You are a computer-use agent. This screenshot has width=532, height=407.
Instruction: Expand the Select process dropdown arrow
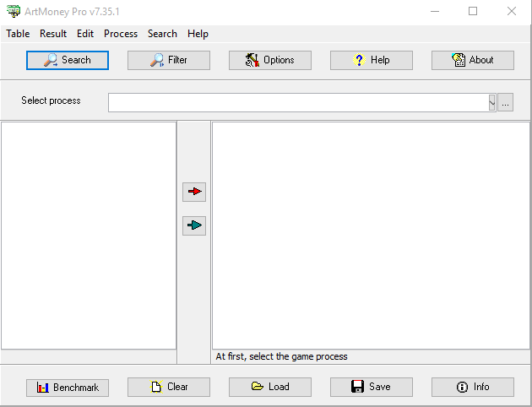pos(492,102)
